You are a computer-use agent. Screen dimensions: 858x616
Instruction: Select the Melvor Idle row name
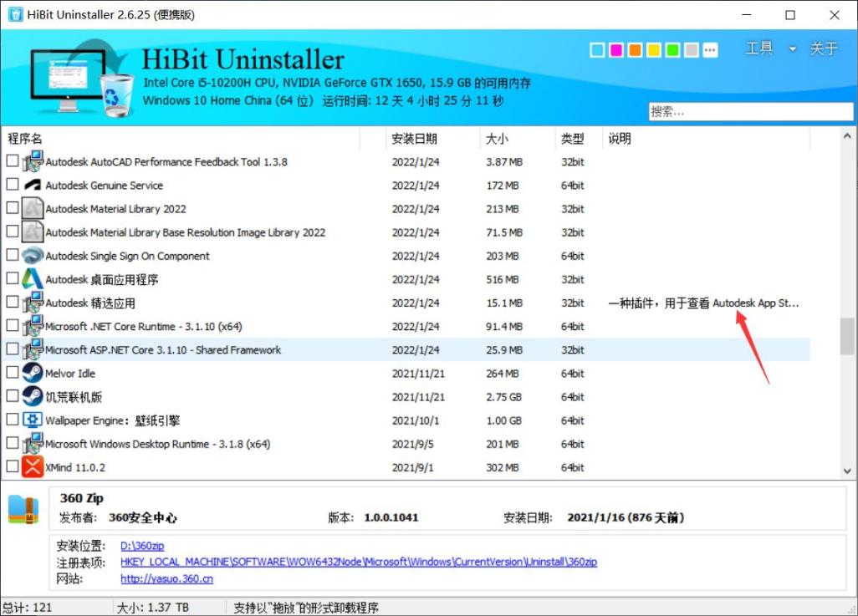[x=70, y=374]
